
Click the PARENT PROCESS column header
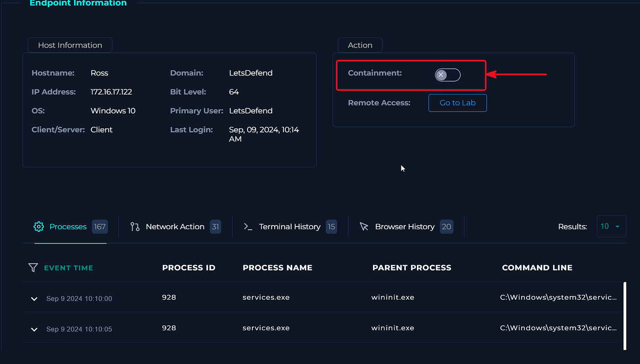[x=412, y=268]
